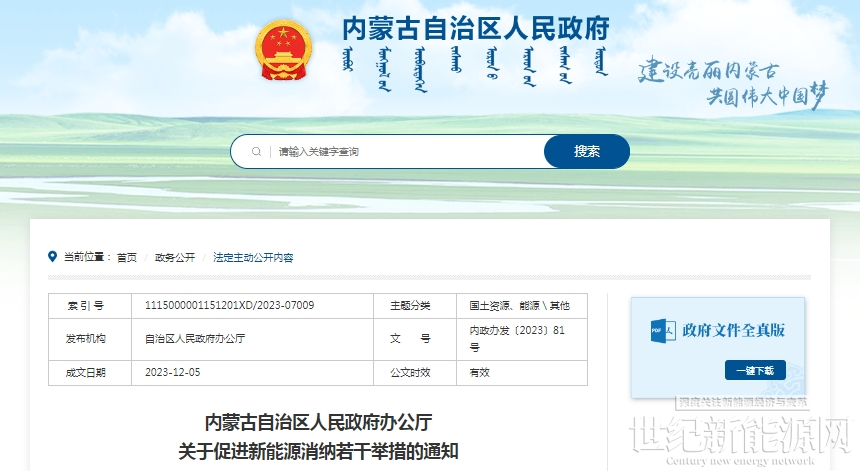Click the 国土资源、能源\其他 cell
The width and height of the screenshot is (860, 471).
(522, 306)
